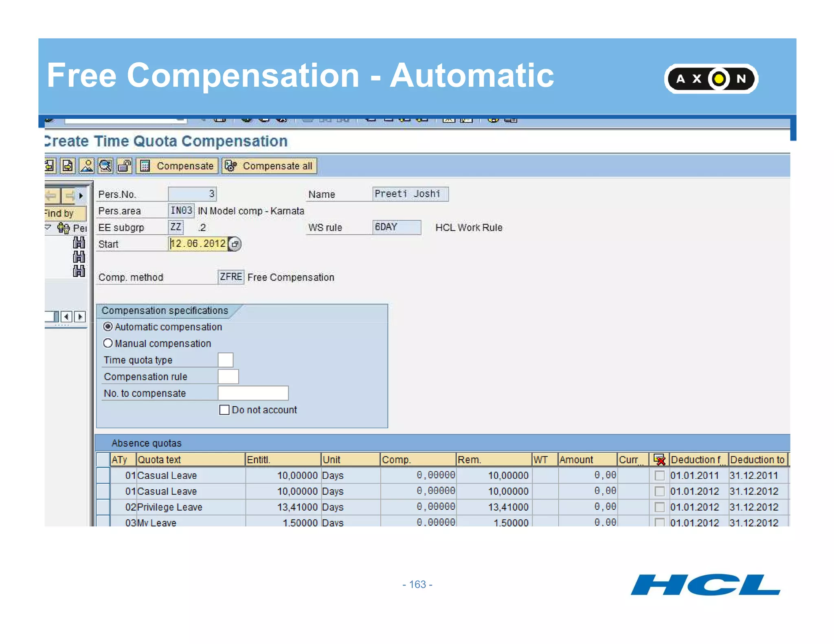Click the lock/unlock padlock icon
This screenshot has height=644, width=834.
pyautogui.click(x=124, y=166)
